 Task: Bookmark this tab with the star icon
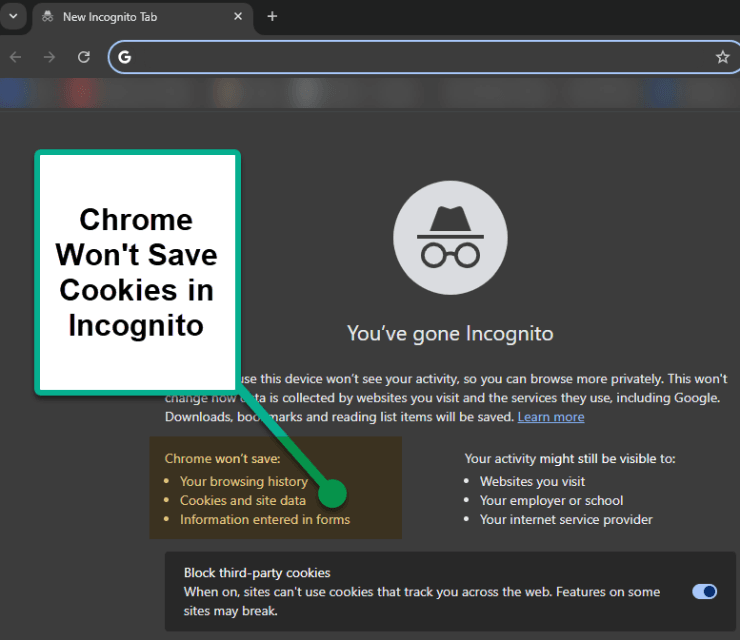coord(722,57)
